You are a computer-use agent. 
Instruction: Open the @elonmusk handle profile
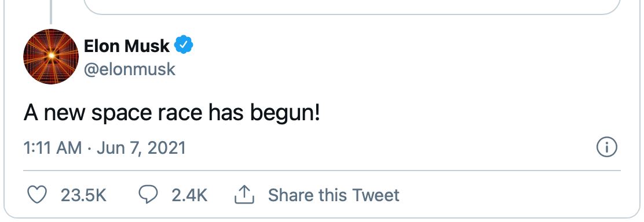tap(129, 69)
